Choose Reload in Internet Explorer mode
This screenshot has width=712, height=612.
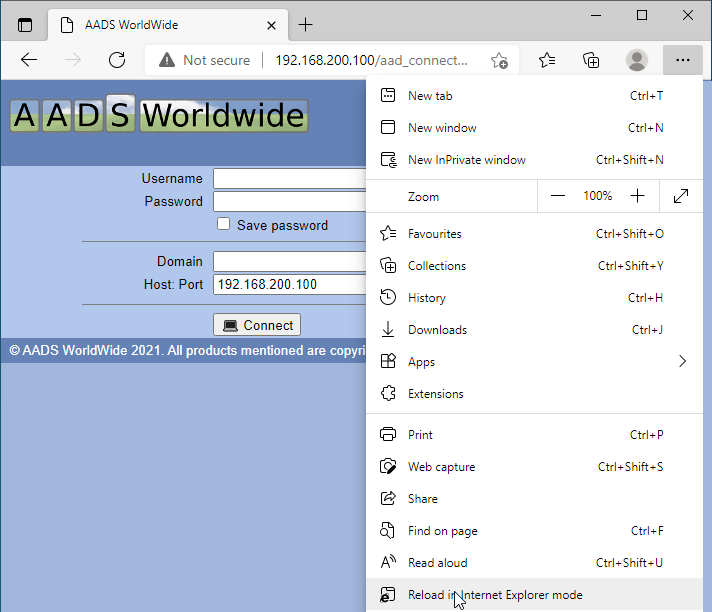coord(494,595)
